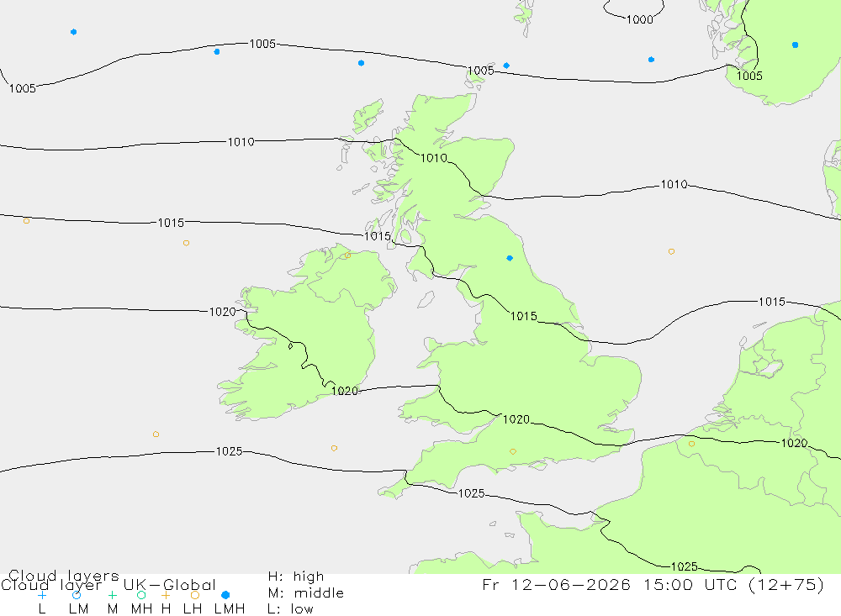The height and width of the screenshot is (616, 841).
Task: Click the 1010 label over the Scottish Highlands
Action: pyautogui.click(x=433, y=158)
